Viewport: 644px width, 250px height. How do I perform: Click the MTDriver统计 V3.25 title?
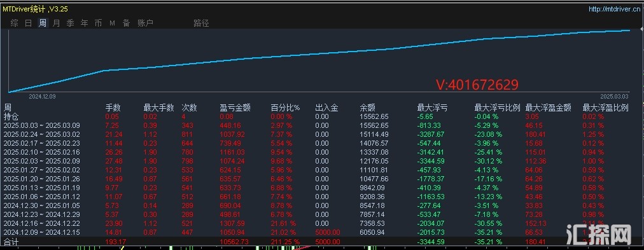pyautogui.click(x=36, y=10)
